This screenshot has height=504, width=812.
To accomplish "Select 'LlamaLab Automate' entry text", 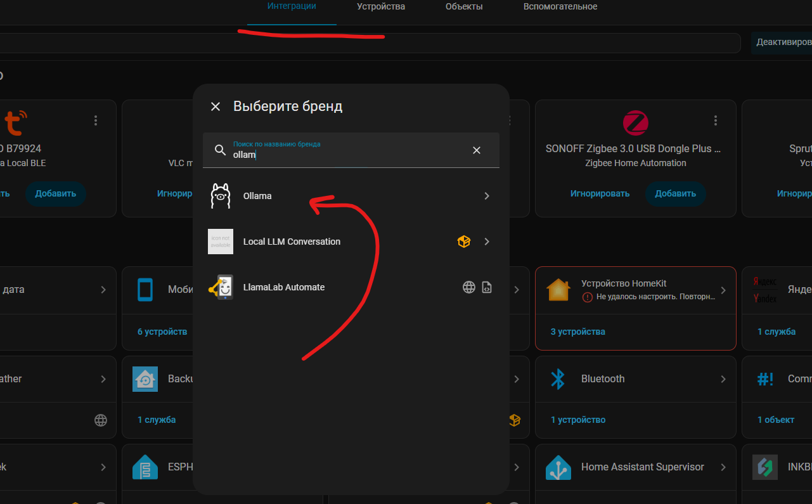I will click(x=284, y=287).
